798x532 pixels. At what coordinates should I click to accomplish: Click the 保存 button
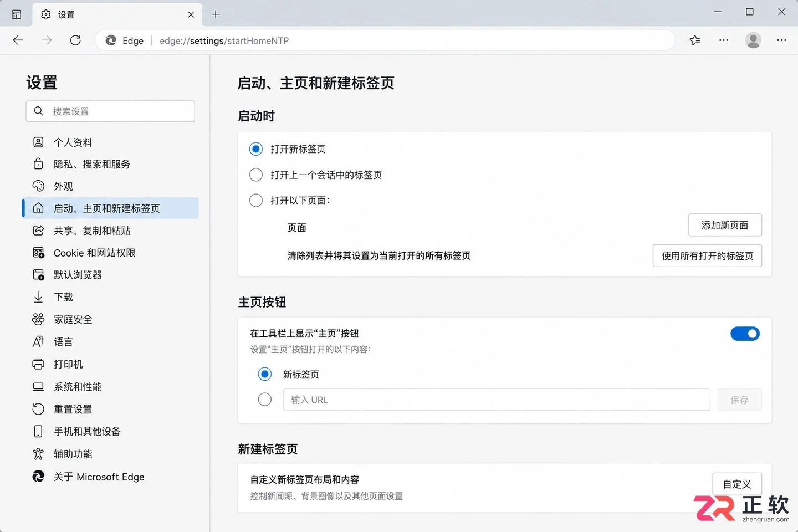point(739,400)
